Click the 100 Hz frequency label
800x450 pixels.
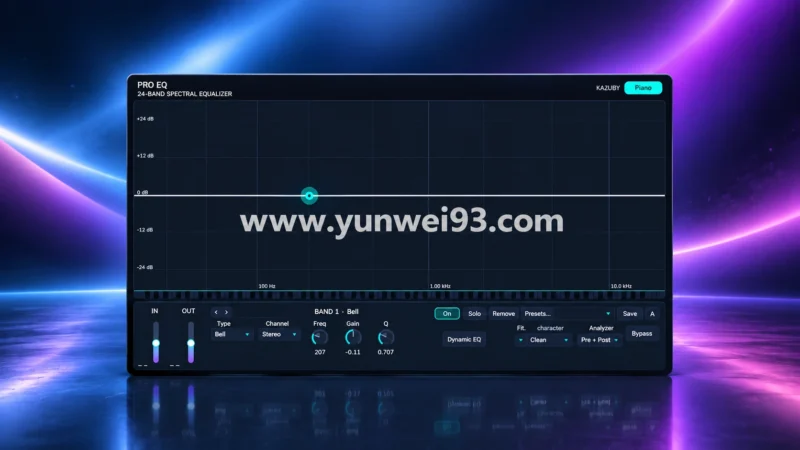[267, 286]
